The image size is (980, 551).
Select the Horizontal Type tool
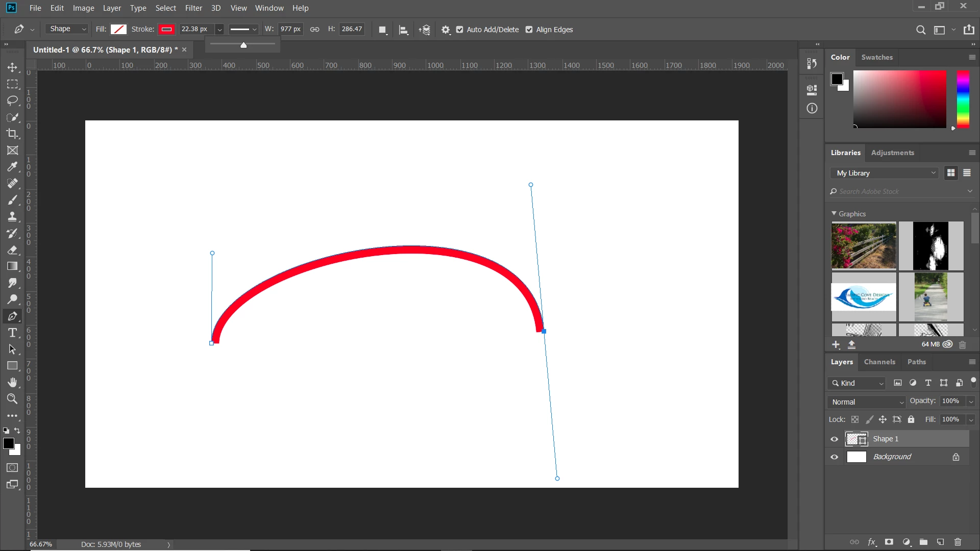[x=12, y=333]
